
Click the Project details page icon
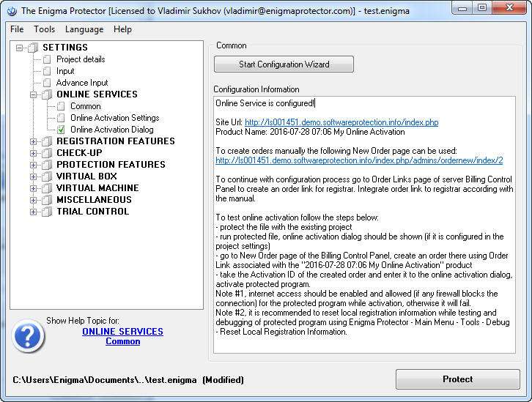47,59
